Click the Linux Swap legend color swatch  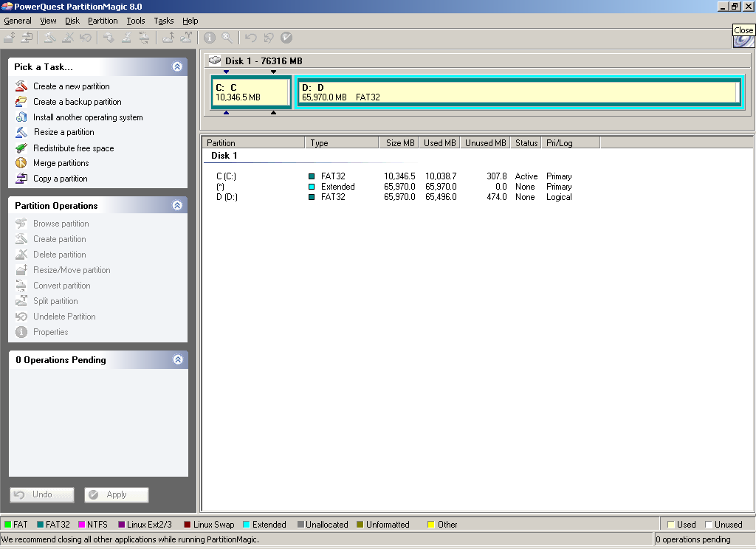187,525
